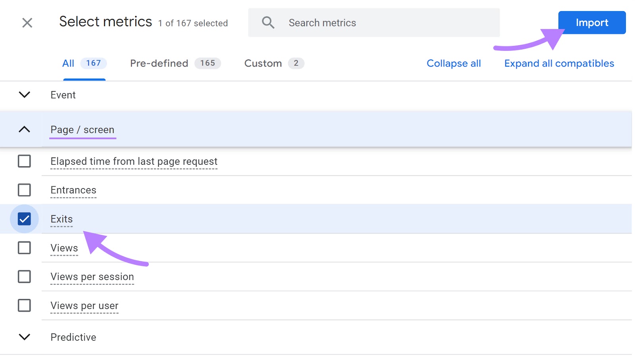The width and height of the screenshot is (635, 364).
Task: Collapse the Page / screen section
Action: pos(24,129)
